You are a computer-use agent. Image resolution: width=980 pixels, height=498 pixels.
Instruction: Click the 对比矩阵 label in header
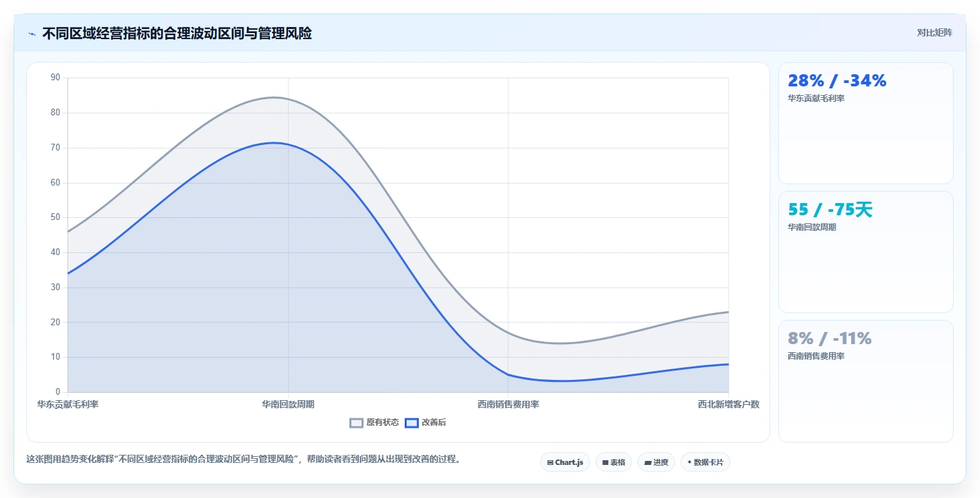point(934,32)
